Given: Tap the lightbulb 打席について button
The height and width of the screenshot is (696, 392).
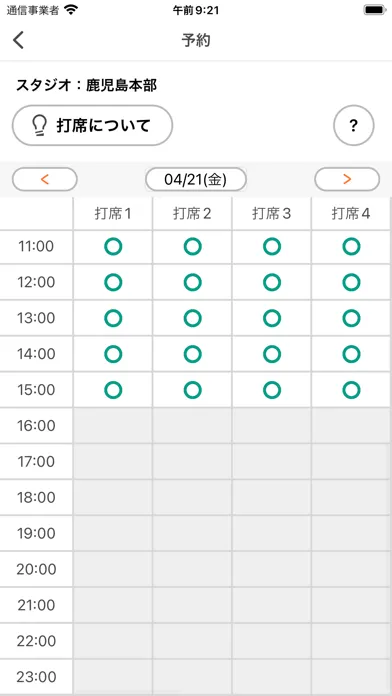Looking at the screenshot, I should (92, 126).
